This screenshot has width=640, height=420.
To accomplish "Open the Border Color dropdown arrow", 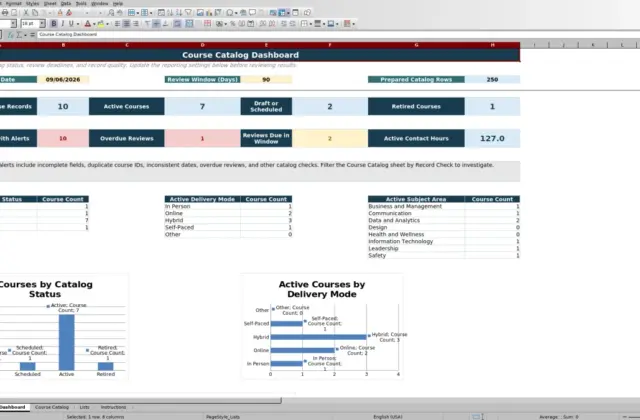I will coord(337,24).
